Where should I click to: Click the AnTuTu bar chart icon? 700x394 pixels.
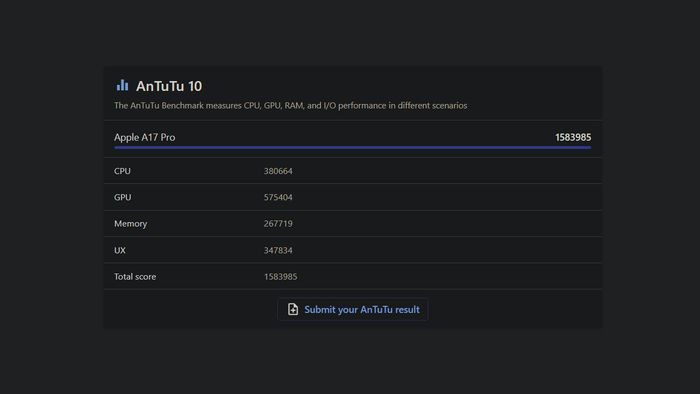pyautogui.click(x=122, y=85)
